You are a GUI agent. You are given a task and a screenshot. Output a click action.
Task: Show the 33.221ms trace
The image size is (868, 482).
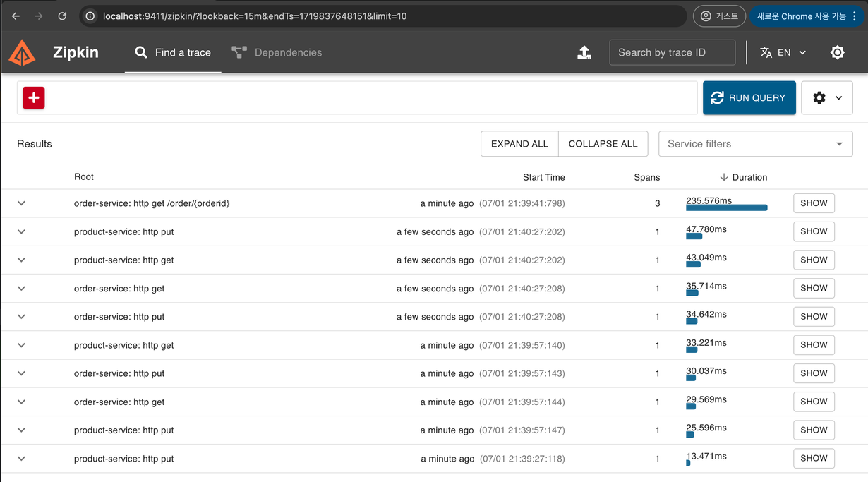[x=814, y=345]
